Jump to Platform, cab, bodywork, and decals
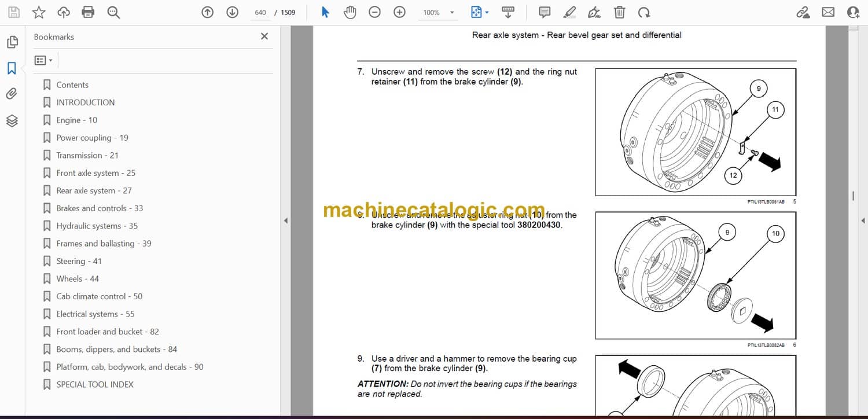The height and width of the screenshot is (419, 868). 130,367
